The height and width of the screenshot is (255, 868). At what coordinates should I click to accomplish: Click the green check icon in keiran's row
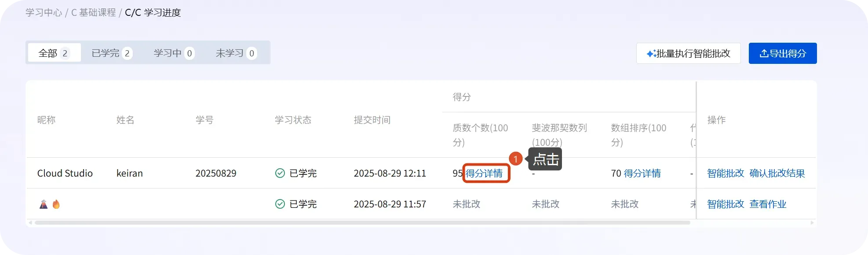280,173
